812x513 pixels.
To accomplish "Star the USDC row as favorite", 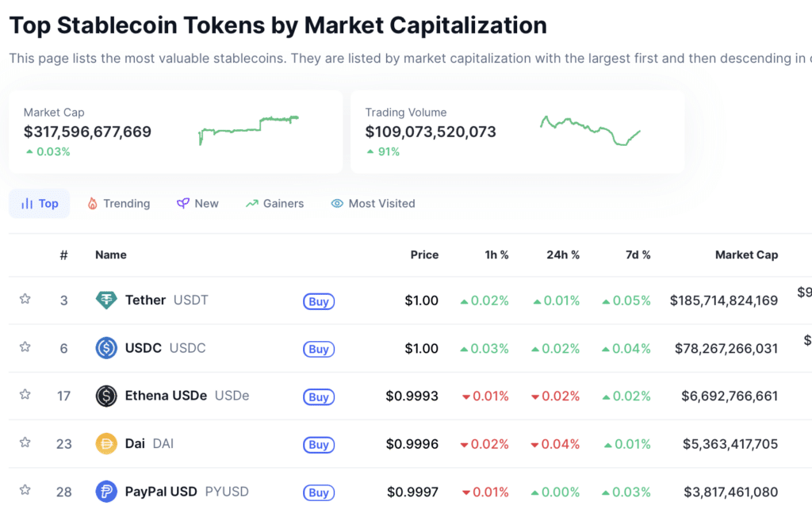I will (25, 348).
